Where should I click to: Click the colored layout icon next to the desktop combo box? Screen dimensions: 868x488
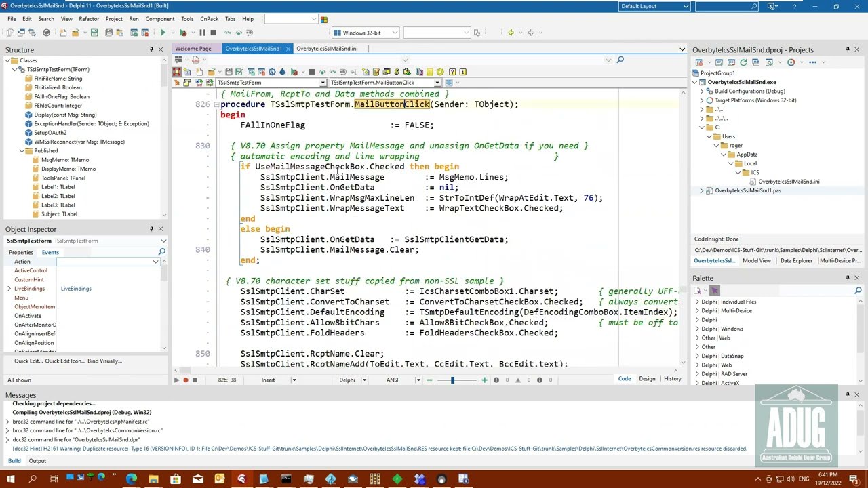324,19
